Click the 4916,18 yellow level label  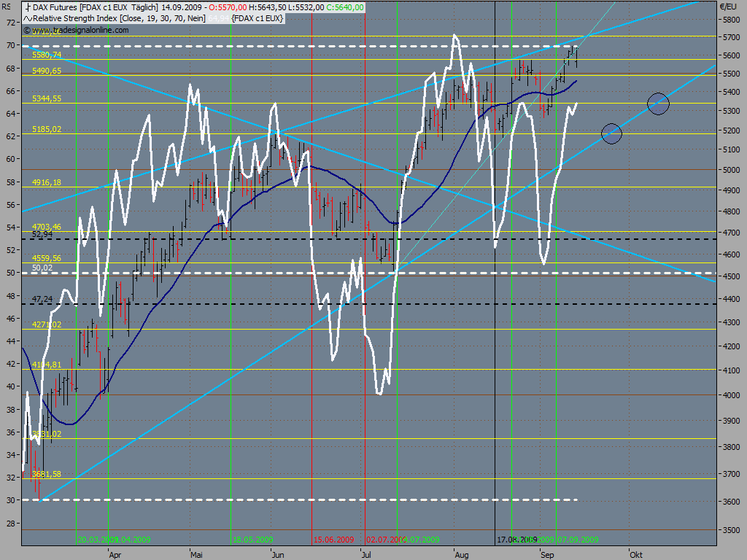tap(47, 182)
